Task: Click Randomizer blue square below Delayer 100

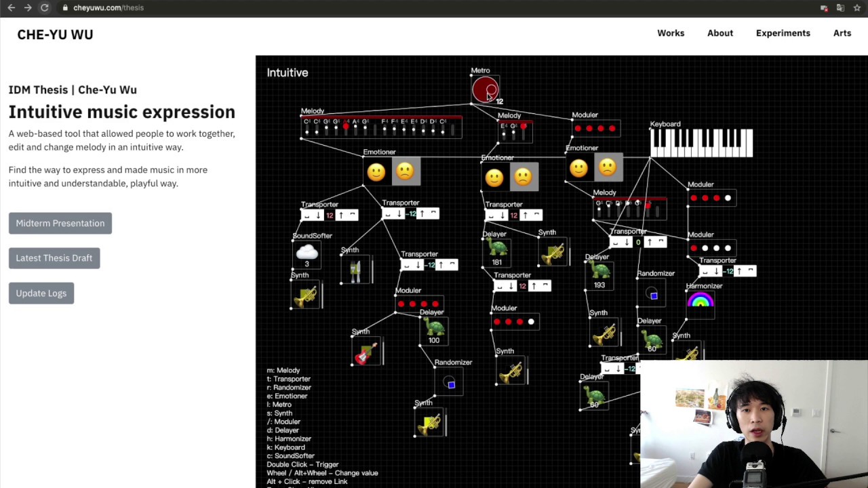Action: [x=451, y=384]
